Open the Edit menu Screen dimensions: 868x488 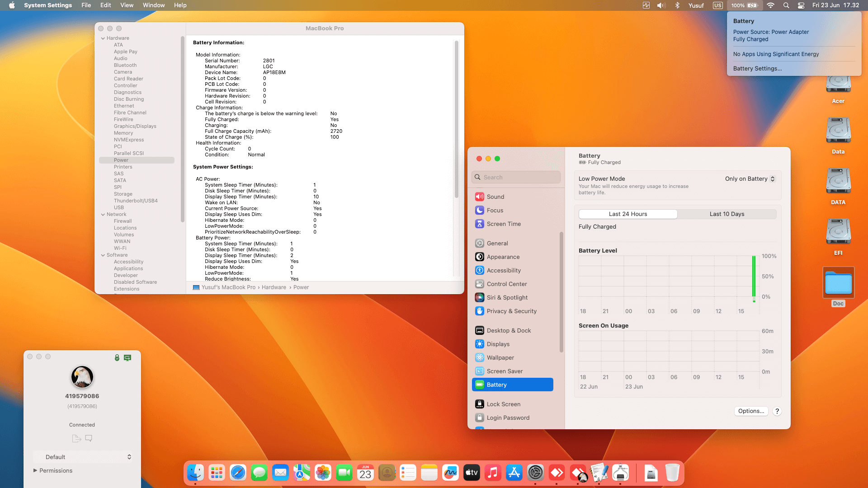point(105,5)
